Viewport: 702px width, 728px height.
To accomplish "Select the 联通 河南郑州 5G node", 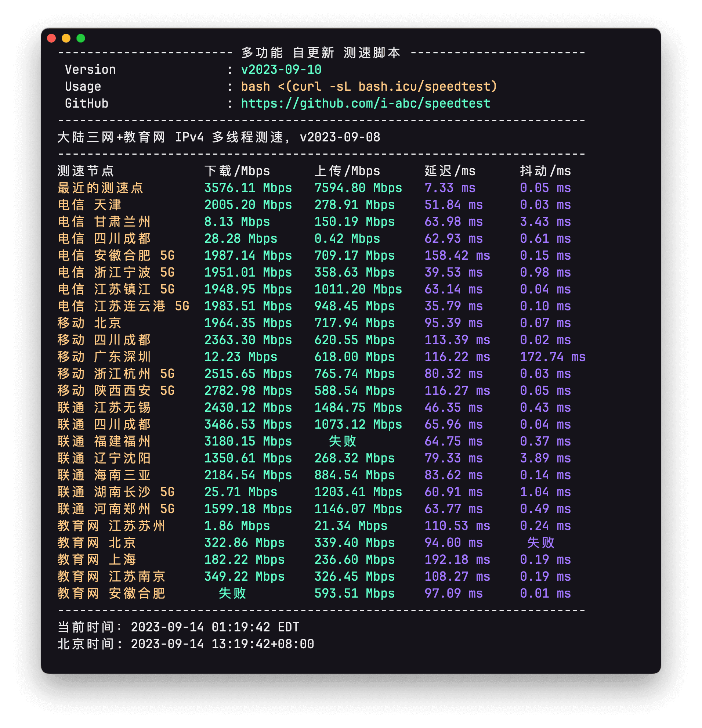I will pos(116,509).
